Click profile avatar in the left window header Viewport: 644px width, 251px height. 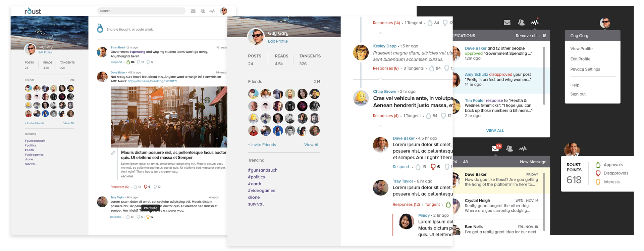(x=224, y=11)
